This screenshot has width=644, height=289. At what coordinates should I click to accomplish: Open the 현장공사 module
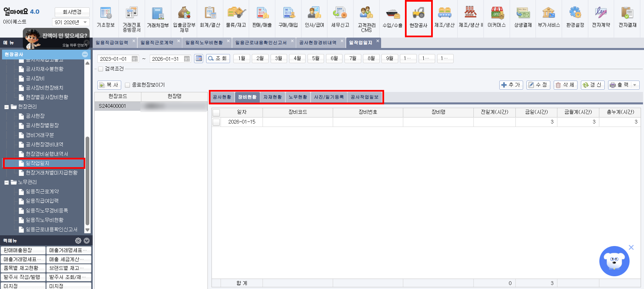coord(418,18)
